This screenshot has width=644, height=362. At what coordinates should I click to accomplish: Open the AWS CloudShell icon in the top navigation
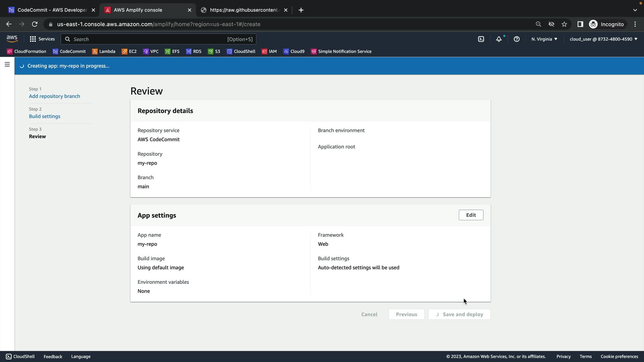tap(481, 39)
